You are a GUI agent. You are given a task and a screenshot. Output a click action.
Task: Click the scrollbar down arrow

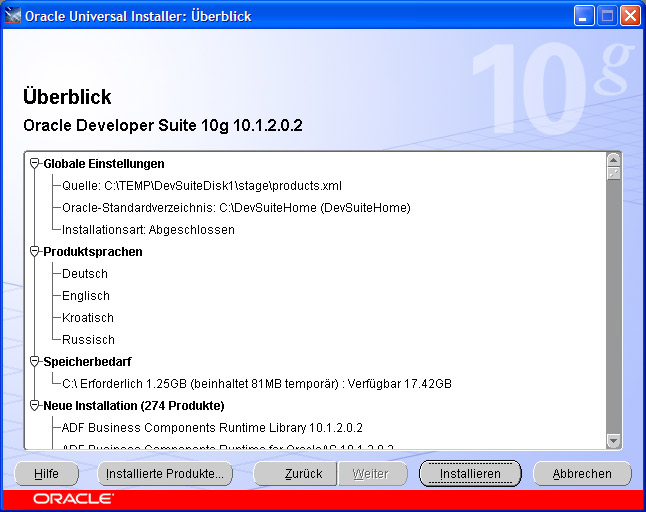(x=613, y=441)
